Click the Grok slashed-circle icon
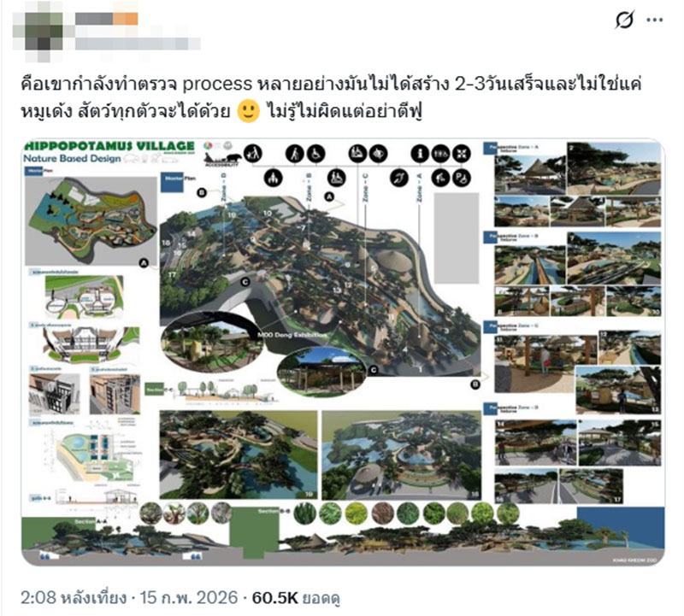The height and width of the screenshot is (616, 684). point(625,20)
